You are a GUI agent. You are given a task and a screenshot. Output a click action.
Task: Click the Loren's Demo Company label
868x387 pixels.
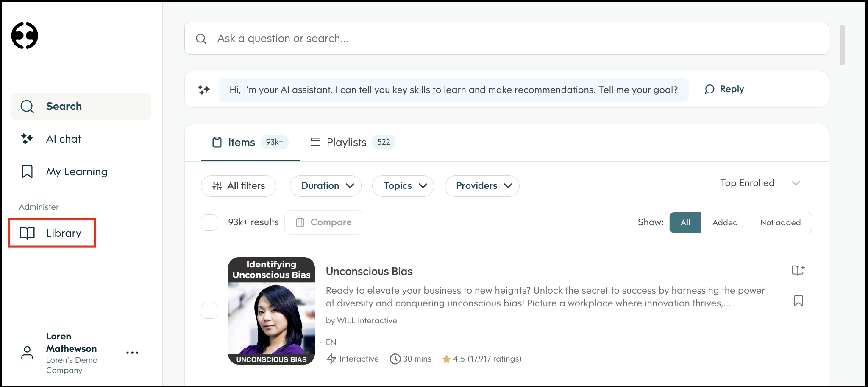[72, 365]
